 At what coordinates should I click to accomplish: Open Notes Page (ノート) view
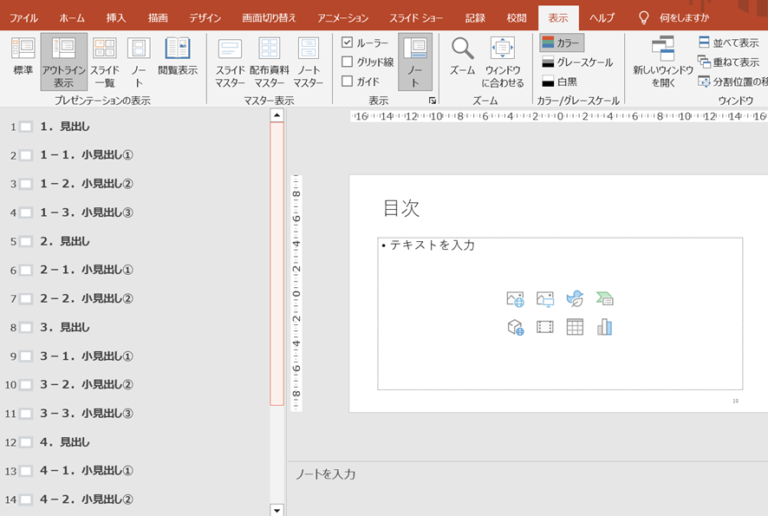[x=139, y=62]
